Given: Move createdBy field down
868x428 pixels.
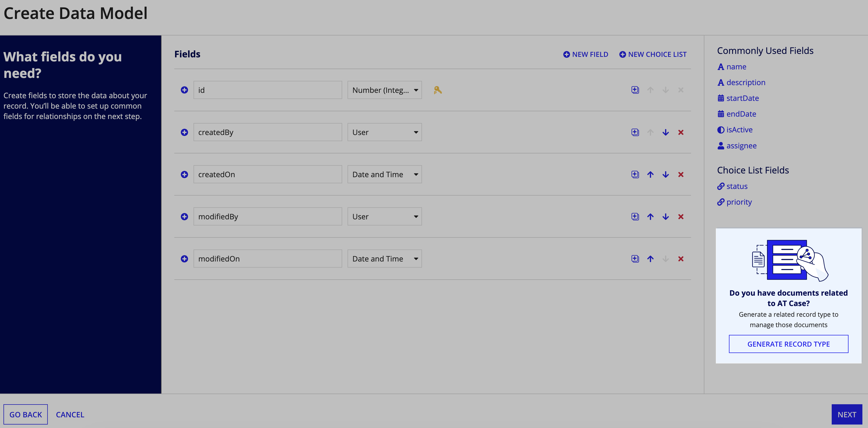Looking at the screenshot, I should (x=665, y=132).
